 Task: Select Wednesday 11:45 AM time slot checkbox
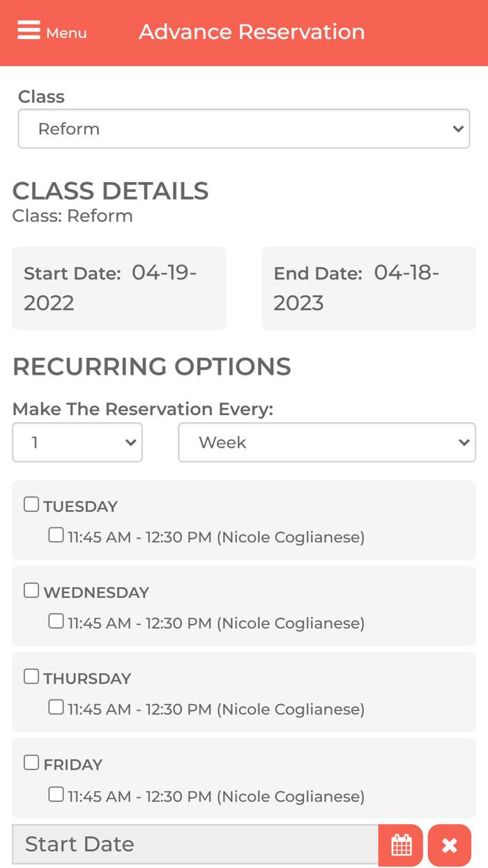pyautogui.click(x=56, y=621)
